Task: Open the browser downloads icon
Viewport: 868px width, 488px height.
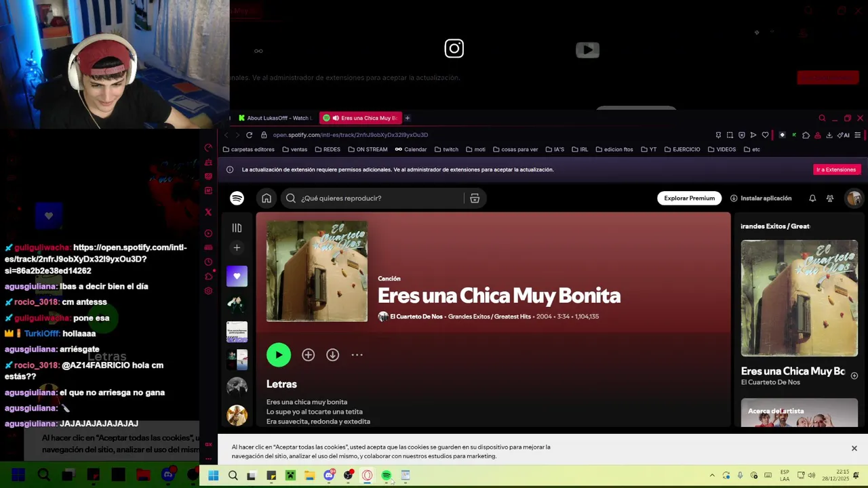Action: point(829,135)
